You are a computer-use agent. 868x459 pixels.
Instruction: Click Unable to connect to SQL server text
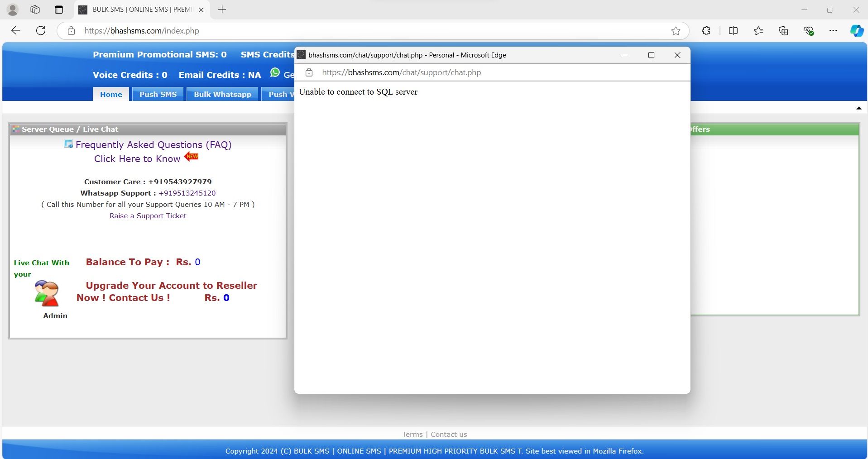pyautogui.click(x=358, y=92)
